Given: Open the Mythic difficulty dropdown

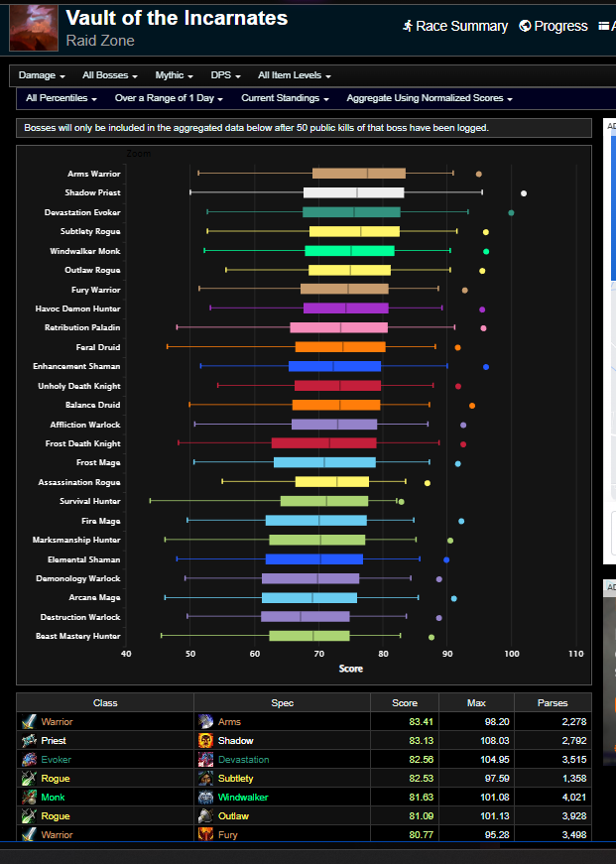Looking at the screenshot, I should (174, 75).
